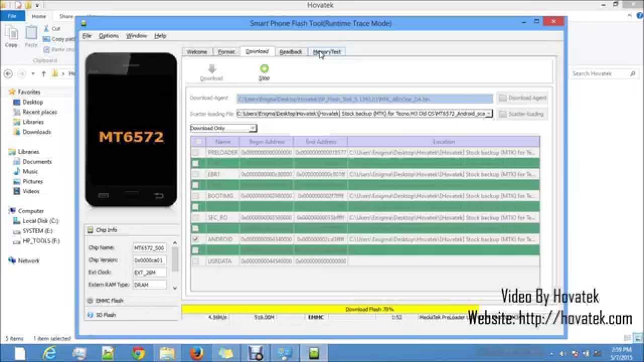Screen dimensions: 644x362
Task: Select Downloads in Explorer sidebar
Action: (37, 132)
